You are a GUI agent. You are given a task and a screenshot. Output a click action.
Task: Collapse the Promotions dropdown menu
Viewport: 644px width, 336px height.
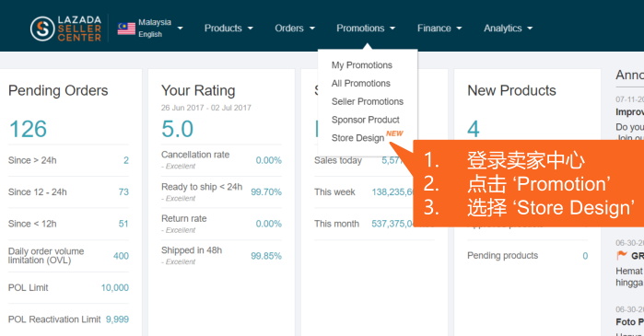[x=366, y=29]
